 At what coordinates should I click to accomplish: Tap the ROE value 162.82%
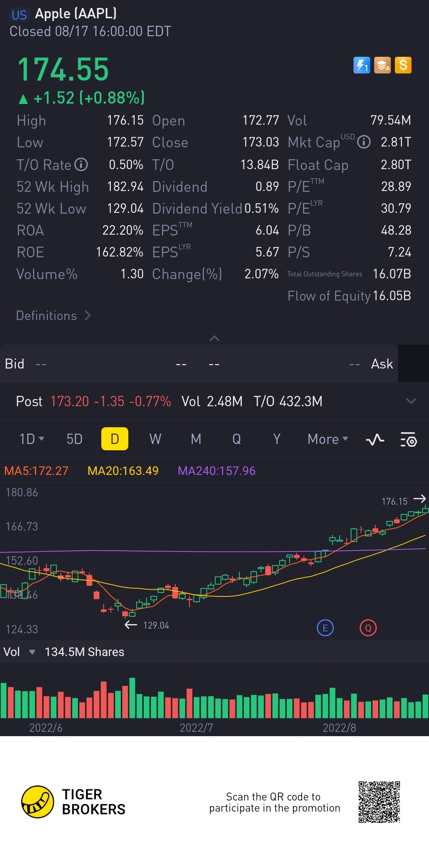pyautogui.click(x=120, y=252)
